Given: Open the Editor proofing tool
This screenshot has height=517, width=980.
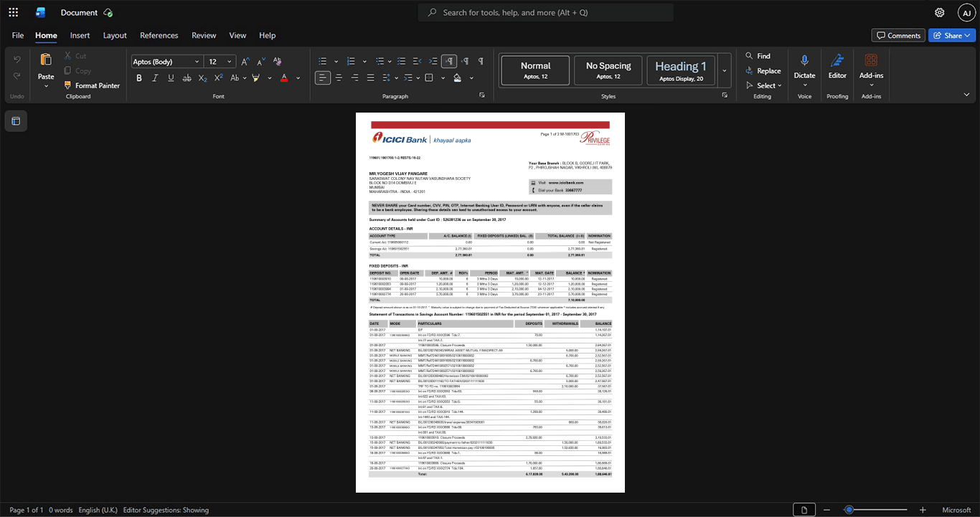Looking at the screenshot, I should 837,66.
